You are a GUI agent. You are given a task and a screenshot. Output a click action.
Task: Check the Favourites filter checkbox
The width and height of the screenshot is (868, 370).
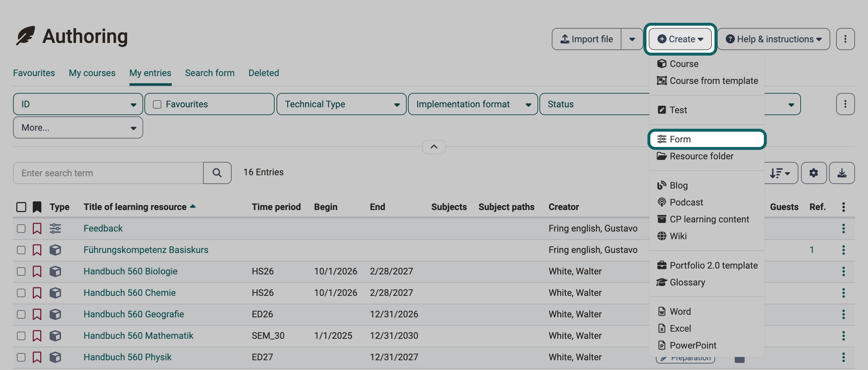(x=157, y=104)
